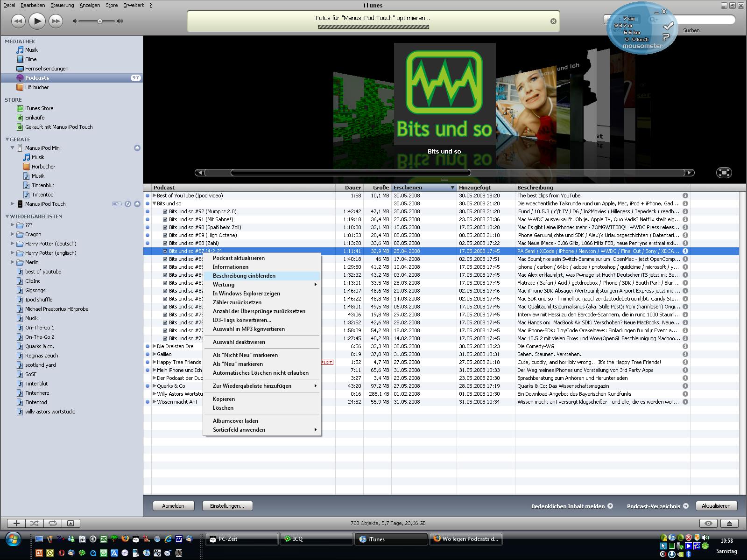Open Steuerung menu
Screen dimensions: 747x560
click(62, 5)
